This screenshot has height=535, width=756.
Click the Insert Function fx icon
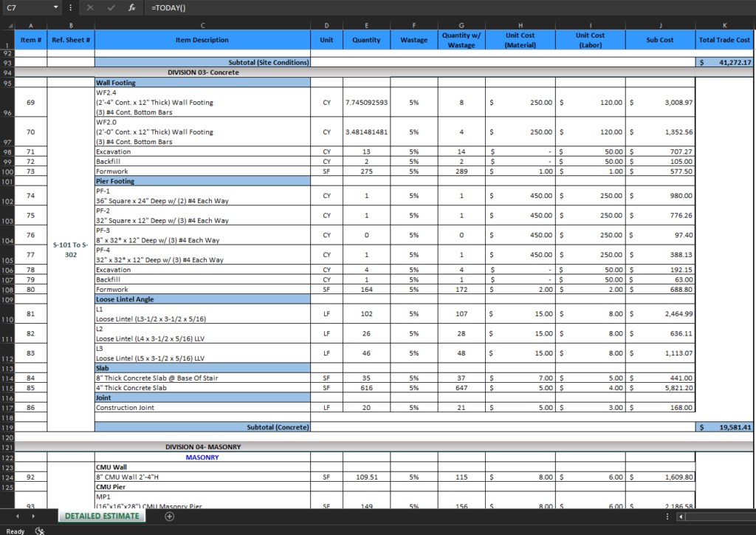click(131, 7)
